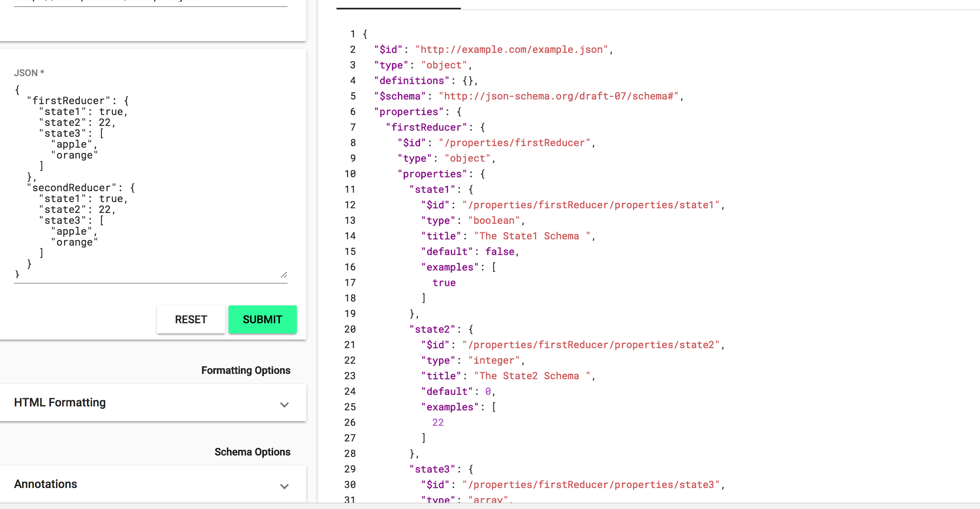Click the example.com $id URL string
Screen dimensions: 980x509
coord(511,50)
